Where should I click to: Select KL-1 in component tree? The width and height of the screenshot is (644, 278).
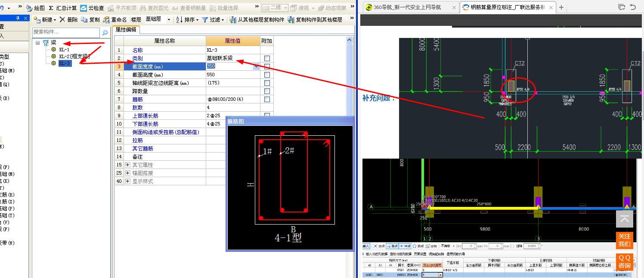coord(64,50)
